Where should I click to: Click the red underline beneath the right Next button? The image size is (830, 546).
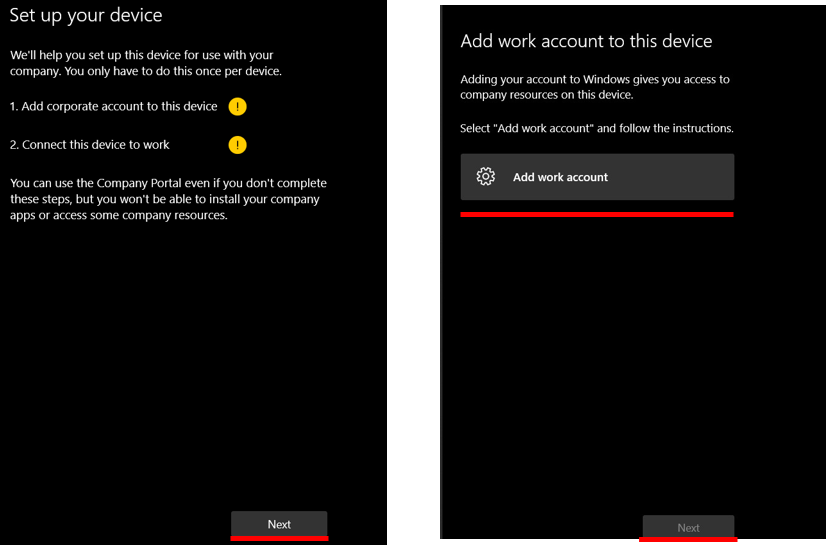tap(688, 540)
